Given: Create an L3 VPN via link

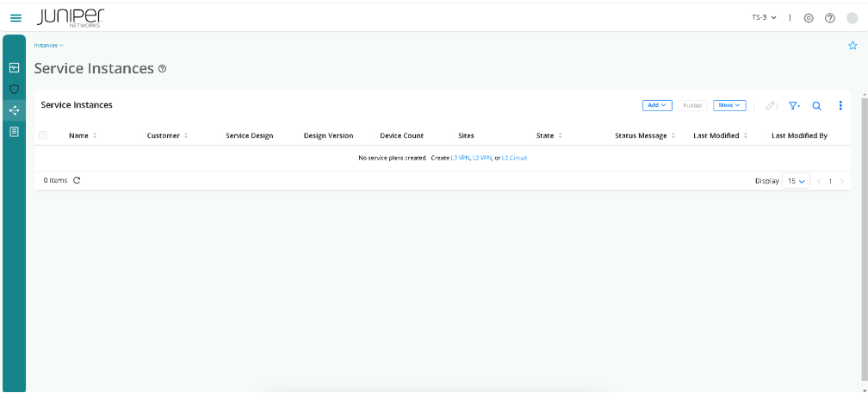Looking at the screenshot, I should (x=461, y=158).
